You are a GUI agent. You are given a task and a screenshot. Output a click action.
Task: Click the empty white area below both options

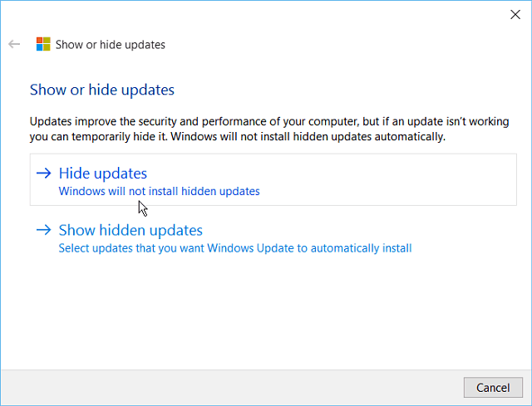(266, 312)
